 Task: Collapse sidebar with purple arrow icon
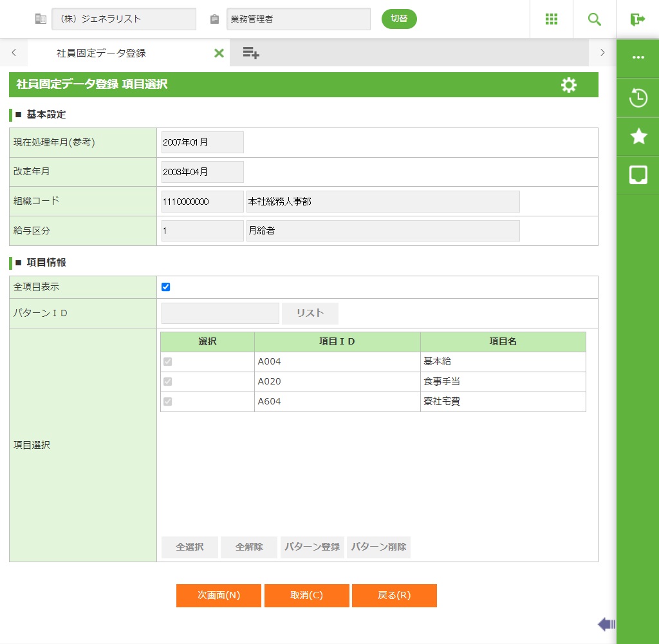click(606, 623)
